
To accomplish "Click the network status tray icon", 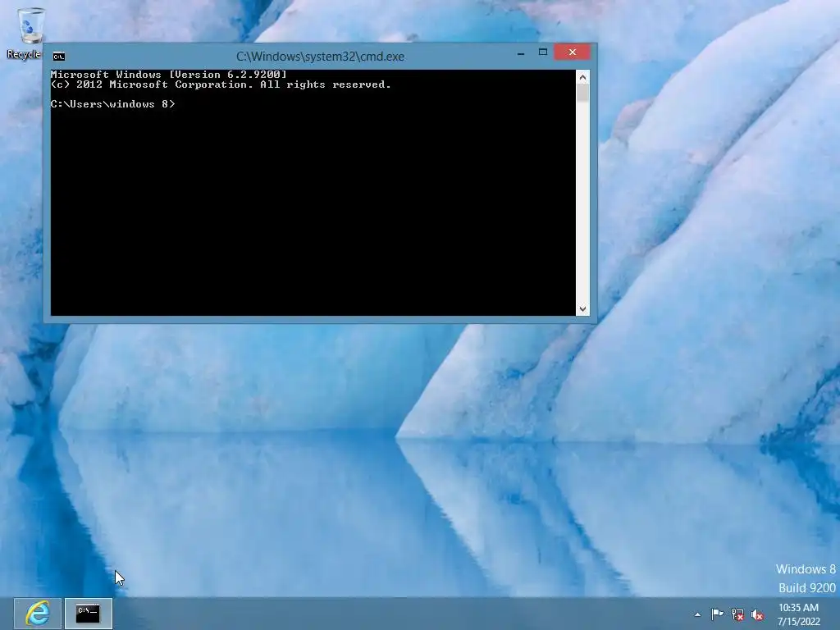I will tap(737, 614).
